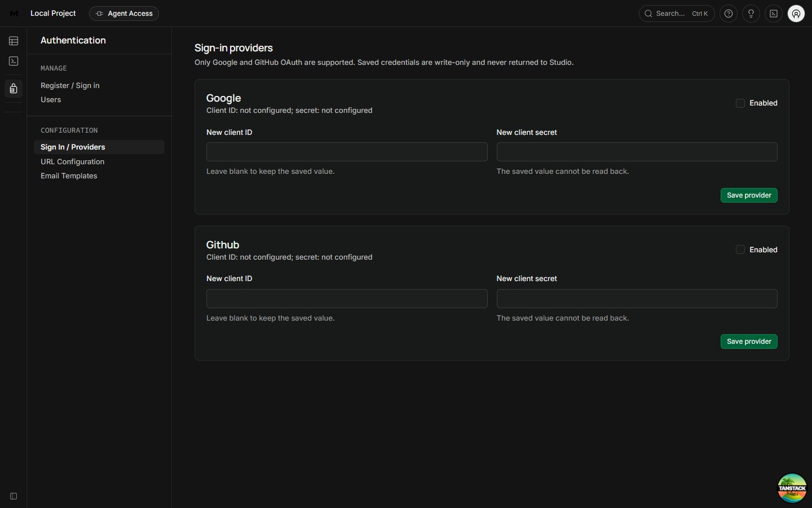Open the Search box
812x508 pixels.
tap(677, 14)
